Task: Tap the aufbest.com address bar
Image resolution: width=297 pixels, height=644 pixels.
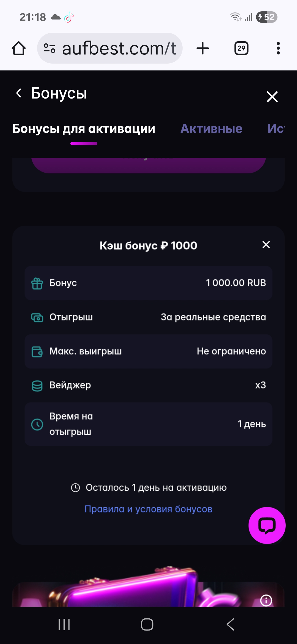Action: (x=119, y=48)
